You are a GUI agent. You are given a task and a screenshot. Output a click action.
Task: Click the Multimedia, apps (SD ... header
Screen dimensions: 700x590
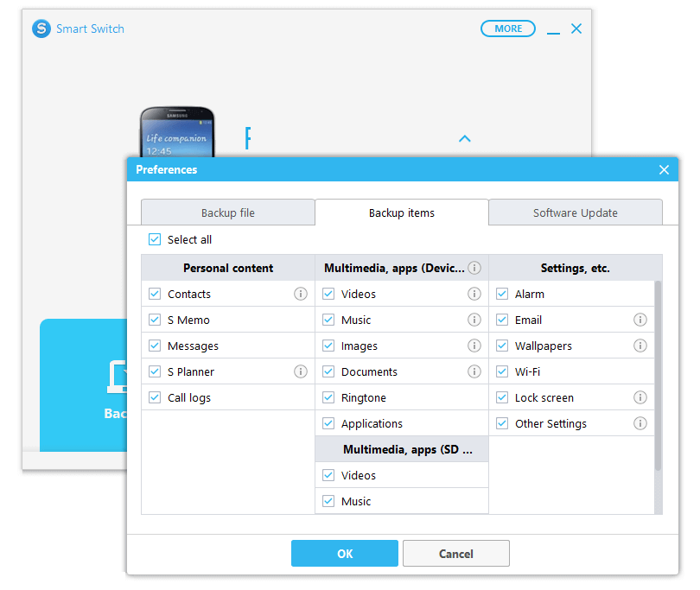[x=402, y=449]
